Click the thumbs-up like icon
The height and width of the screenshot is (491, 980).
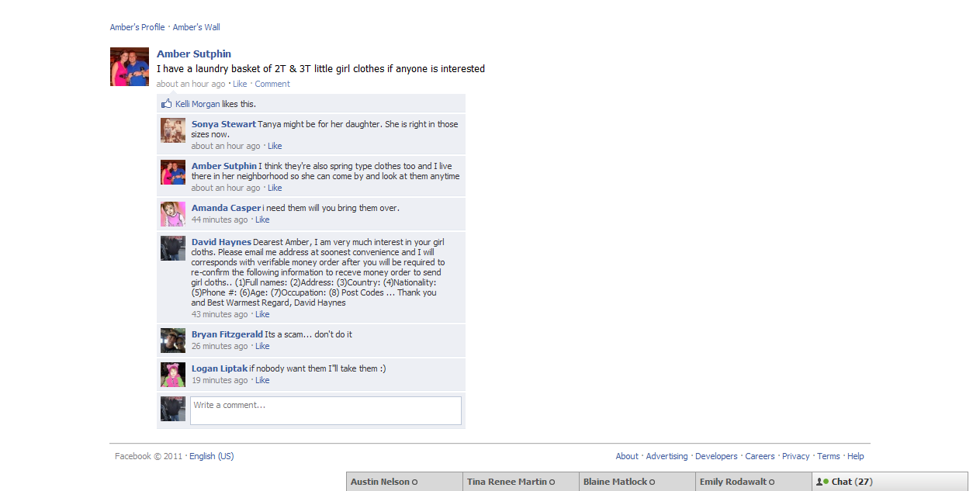point(166,104)
